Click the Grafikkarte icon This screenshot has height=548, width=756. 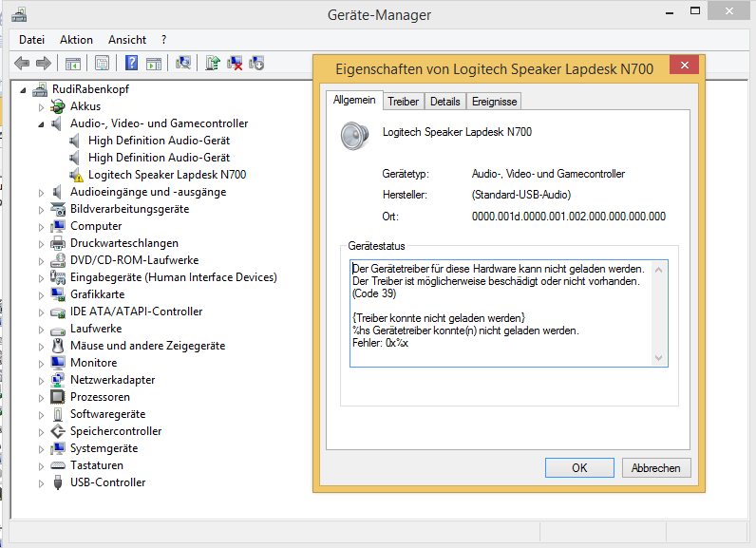tap(58, 294)
